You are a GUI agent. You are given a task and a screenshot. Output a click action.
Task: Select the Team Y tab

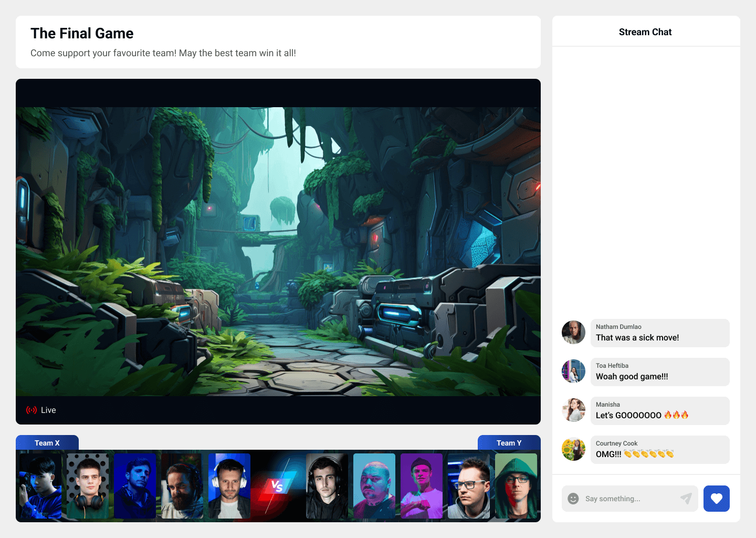click(x=509, y=443)
